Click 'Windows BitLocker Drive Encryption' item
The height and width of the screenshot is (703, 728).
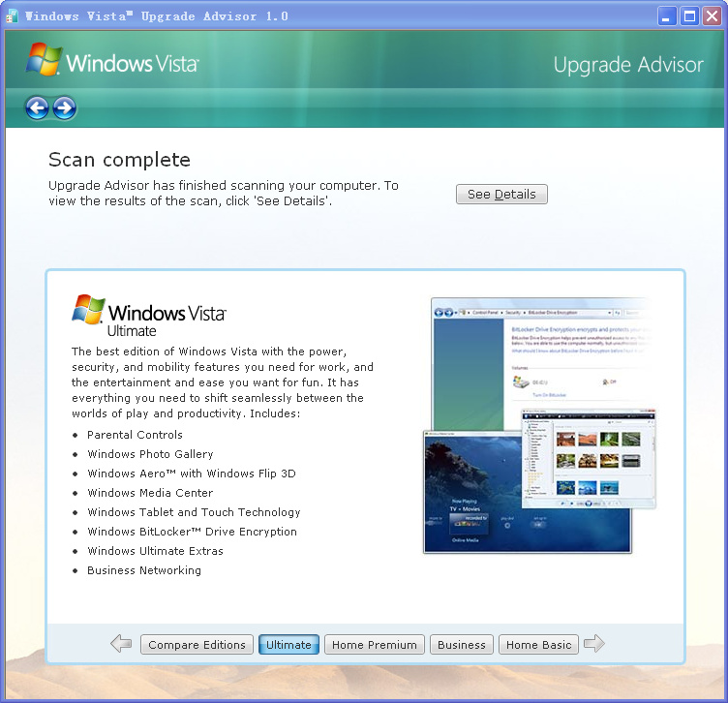coord(193,532)
